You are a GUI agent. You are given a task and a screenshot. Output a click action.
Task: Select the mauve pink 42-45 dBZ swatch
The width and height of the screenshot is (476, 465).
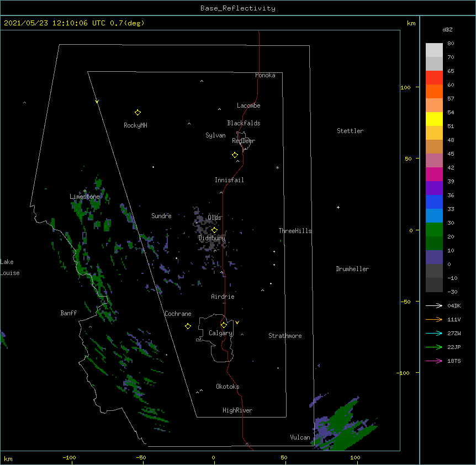pyautogui.click(x=434, y=161)
